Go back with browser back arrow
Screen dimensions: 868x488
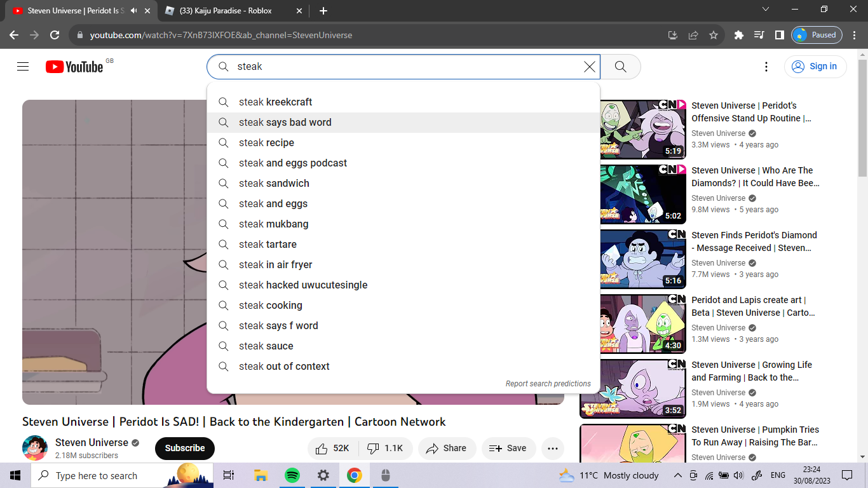pos(14,35)
